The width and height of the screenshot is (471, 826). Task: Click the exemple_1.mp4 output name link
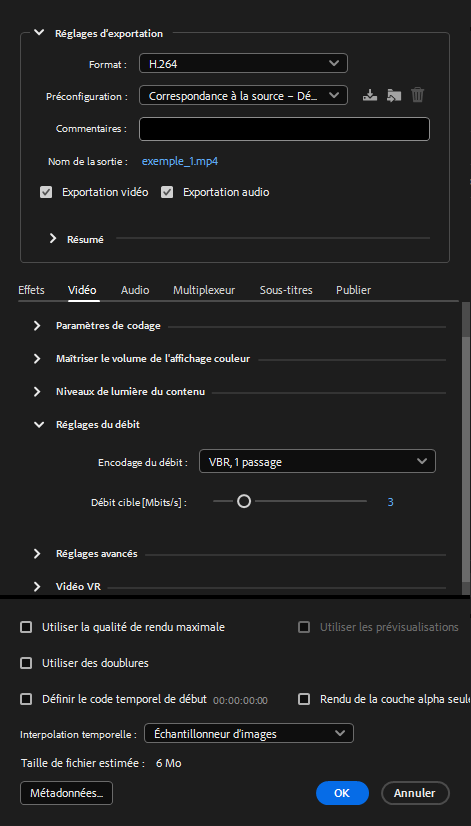(180, 161)
